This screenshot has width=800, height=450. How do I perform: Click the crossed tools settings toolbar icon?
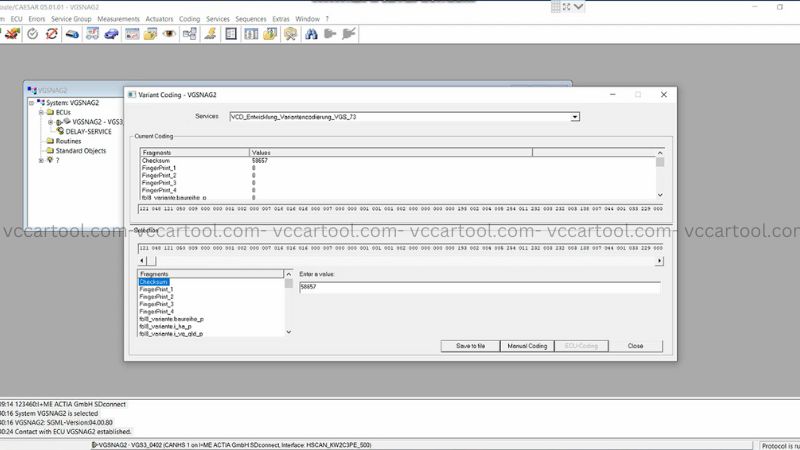click(291, 34)
